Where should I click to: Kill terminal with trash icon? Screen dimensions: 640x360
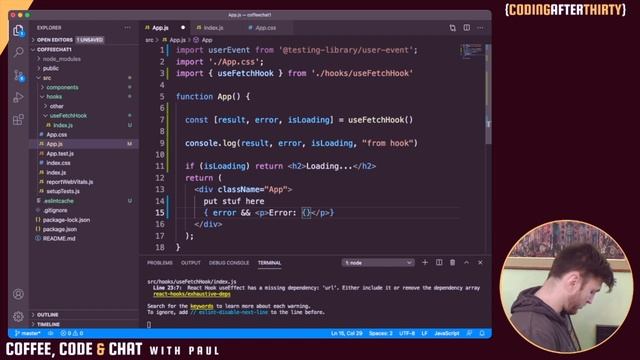[x=453, y=262]
